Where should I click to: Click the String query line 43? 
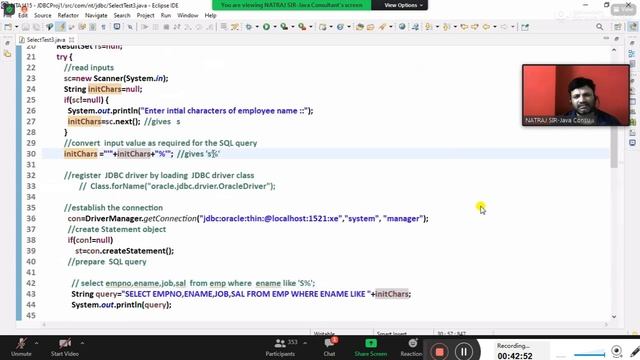241,294
